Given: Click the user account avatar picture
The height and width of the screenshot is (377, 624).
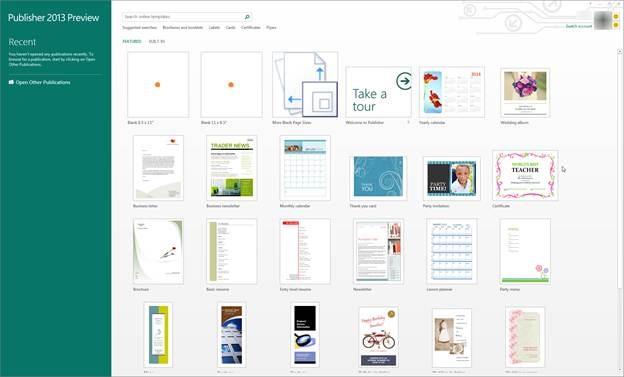Looking at the screenshot, I should tap(602, 20).
